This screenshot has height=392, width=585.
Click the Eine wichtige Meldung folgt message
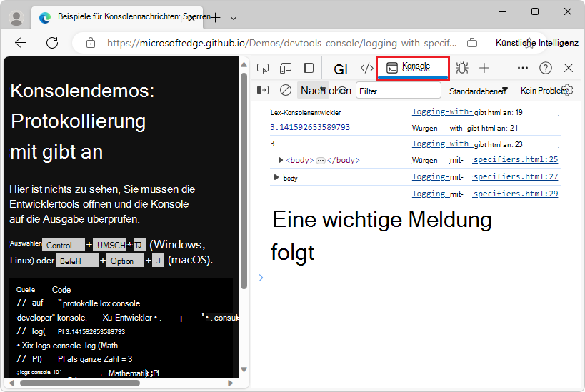click(381, 236)
